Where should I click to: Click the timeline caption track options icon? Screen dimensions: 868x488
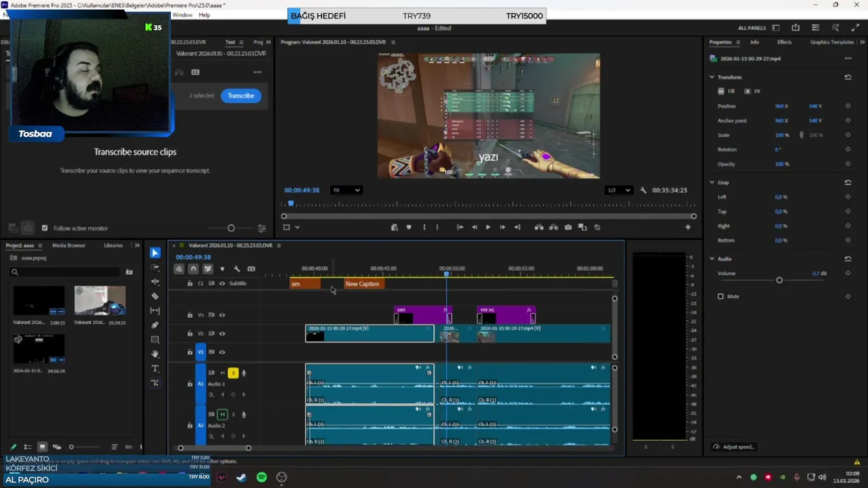point(252,269)
